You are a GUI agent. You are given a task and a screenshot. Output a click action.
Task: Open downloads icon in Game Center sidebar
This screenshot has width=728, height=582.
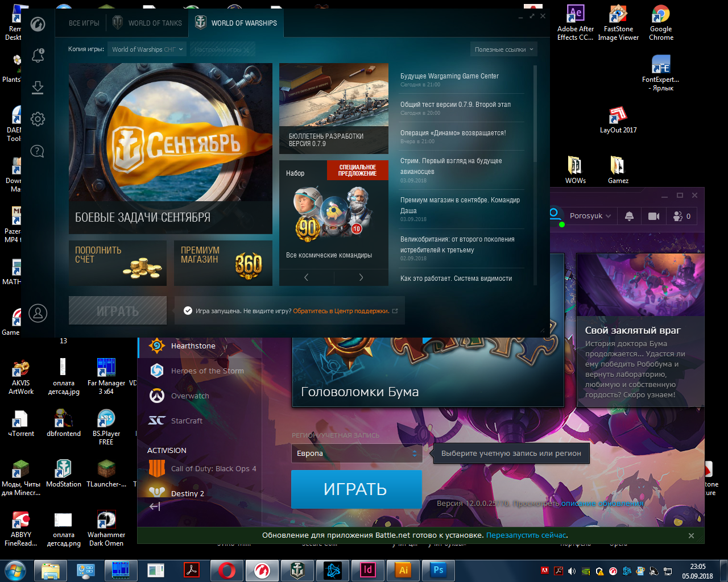pos(38,88)
